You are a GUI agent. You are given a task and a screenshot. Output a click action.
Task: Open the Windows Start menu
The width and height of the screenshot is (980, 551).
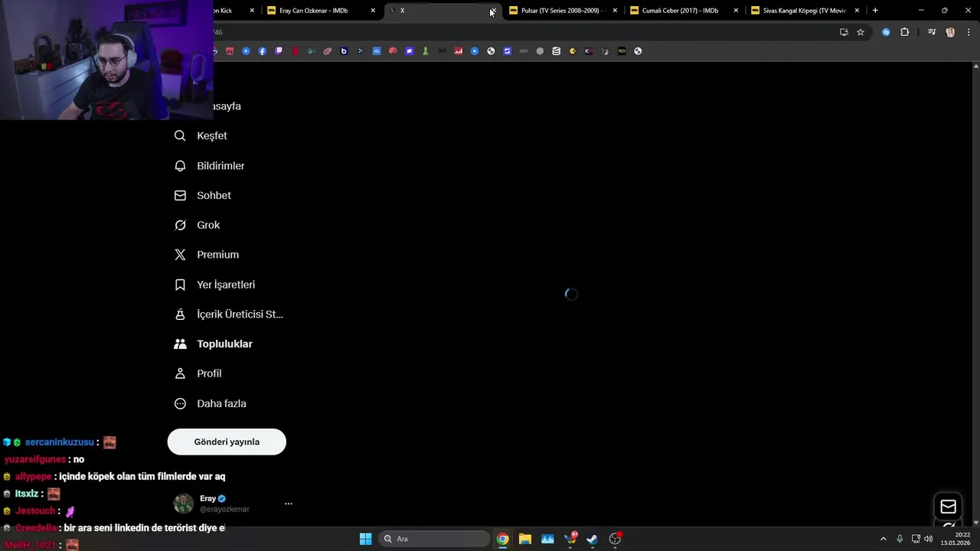click(366, 539)
